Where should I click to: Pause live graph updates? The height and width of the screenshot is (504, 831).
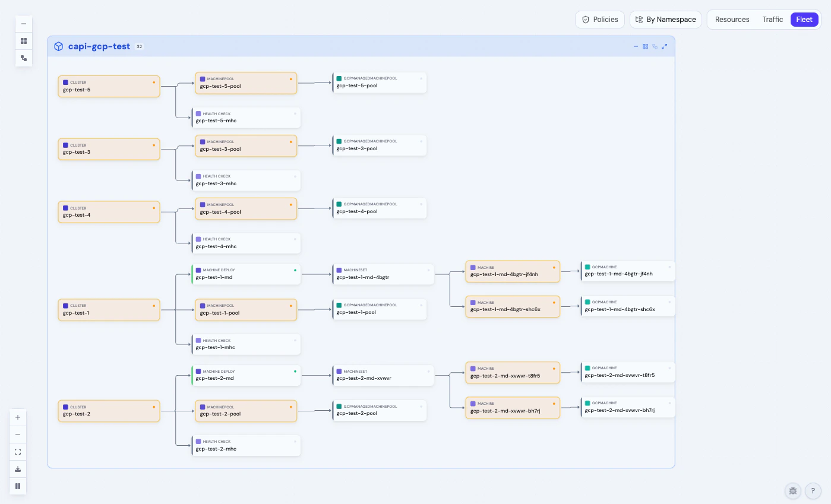(18, 486)
